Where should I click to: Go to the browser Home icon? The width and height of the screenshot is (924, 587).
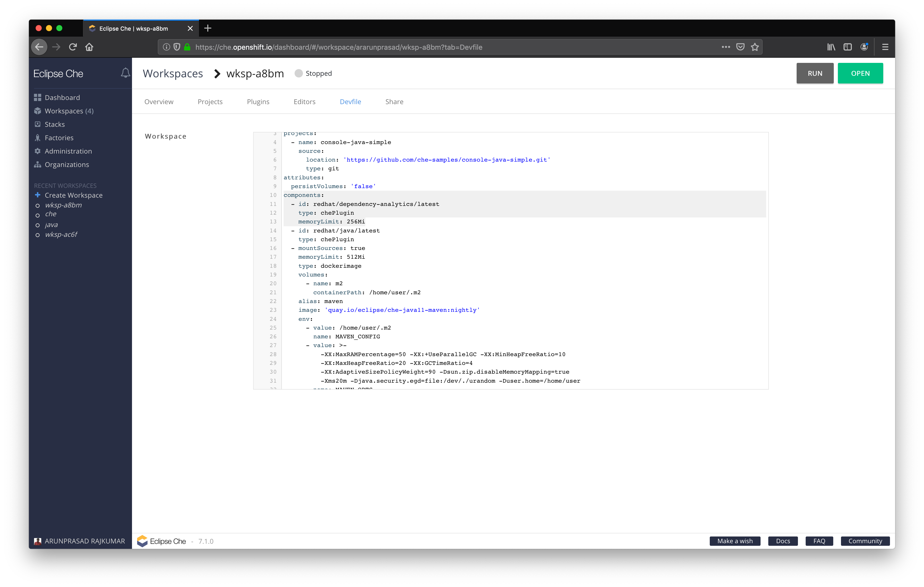[89, 47]
